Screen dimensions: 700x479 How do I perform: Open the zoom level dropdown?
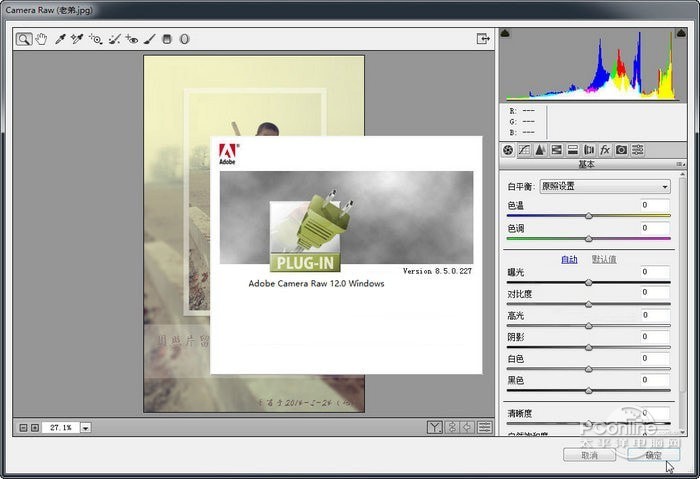coord(85,428)
